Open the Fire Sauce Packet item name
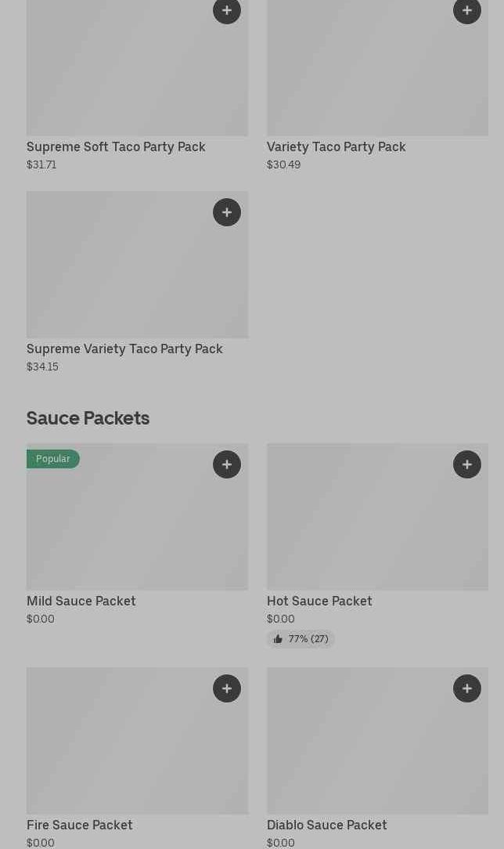Screen dimensions: 504x849 pos(80,826)
